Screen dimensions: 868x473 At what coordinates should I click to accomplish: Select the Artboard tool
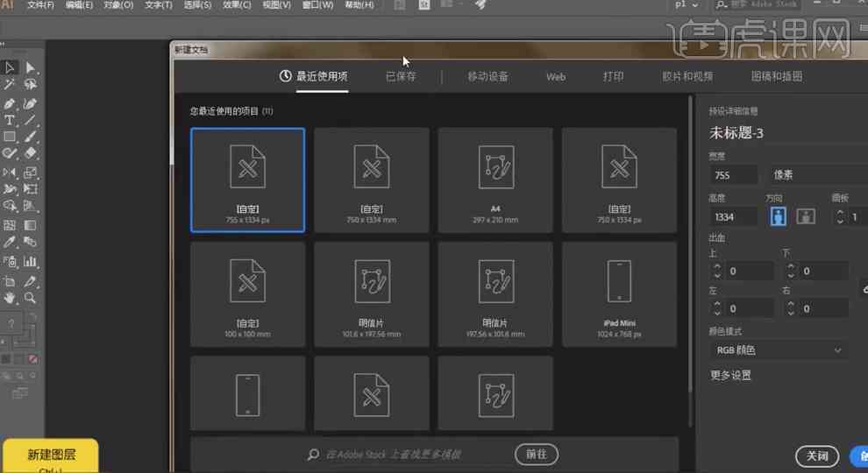pyautogui.click(x=10, y=281)
